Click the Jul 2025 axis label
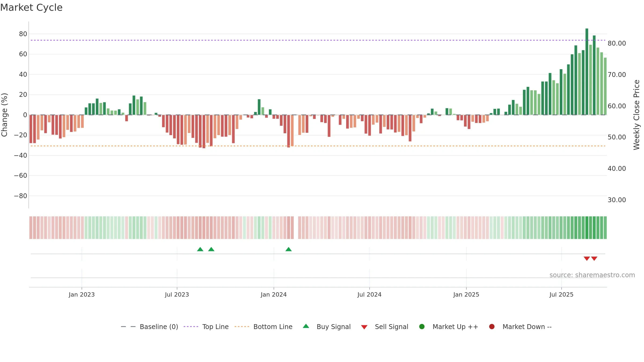This screenshot has height=362, width=644. (x=561, y=295)
